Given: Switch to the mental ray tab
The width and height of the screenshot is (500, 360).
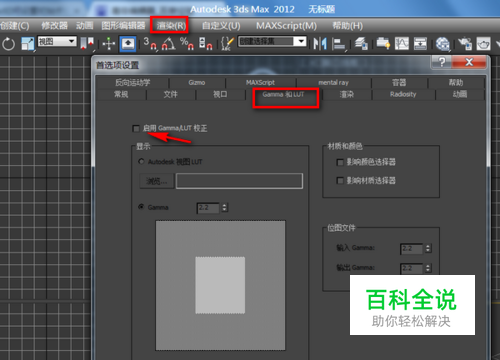Looking at the screenshot, I should pos(333,82).
